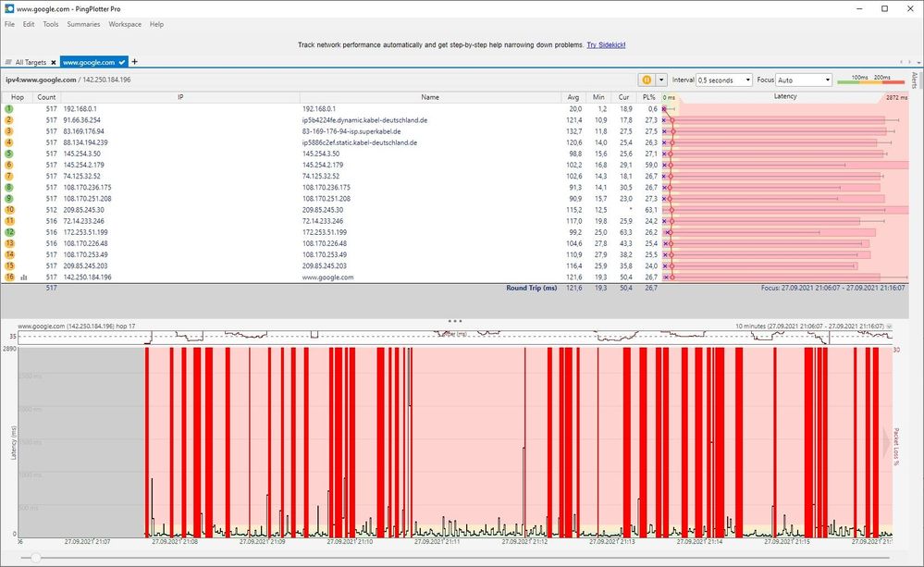
Task: Click the tab scroll right arrow
Action: [x=911, y=62]
